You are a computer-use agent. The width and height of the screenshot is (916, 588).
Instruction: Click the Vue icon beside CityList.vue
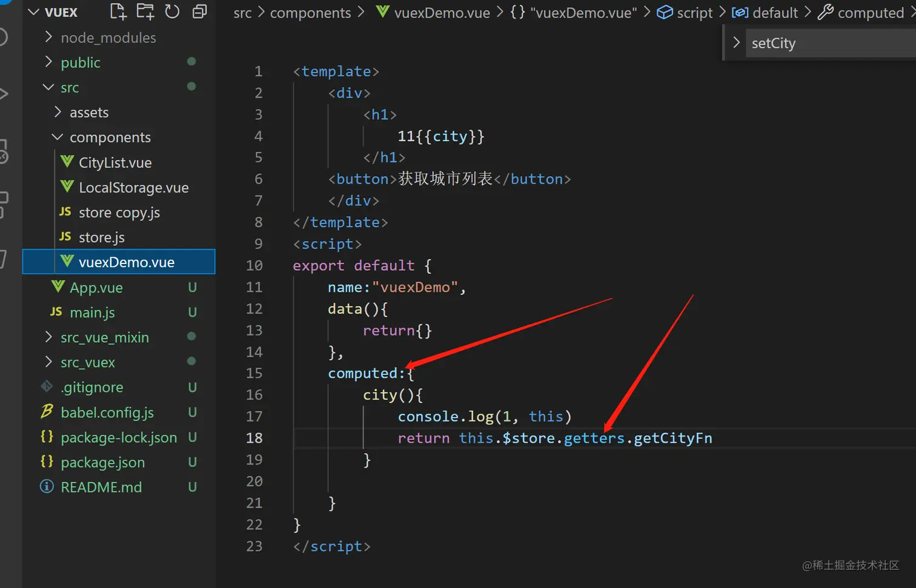[x=67, y=162]
